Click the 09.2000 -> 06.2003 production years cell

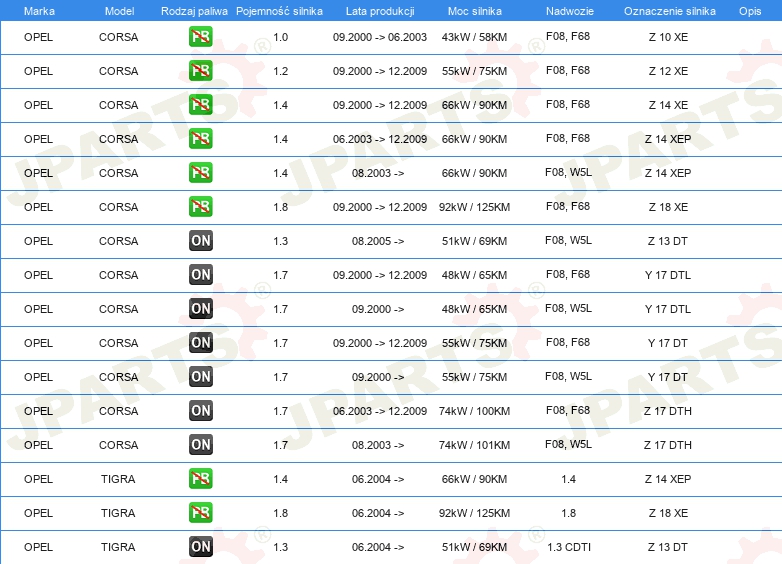click(380, 37)
